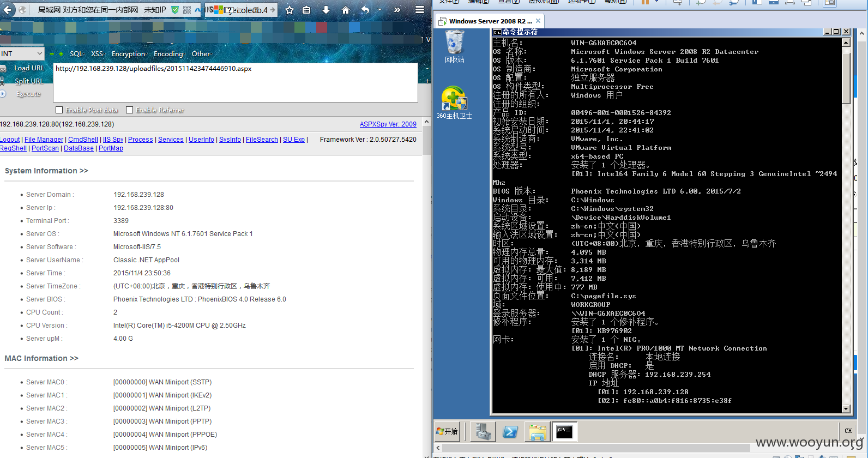Click the VM horizontal scrollbar left arrow
Screen dimensions: 868x458
[438, 448]
